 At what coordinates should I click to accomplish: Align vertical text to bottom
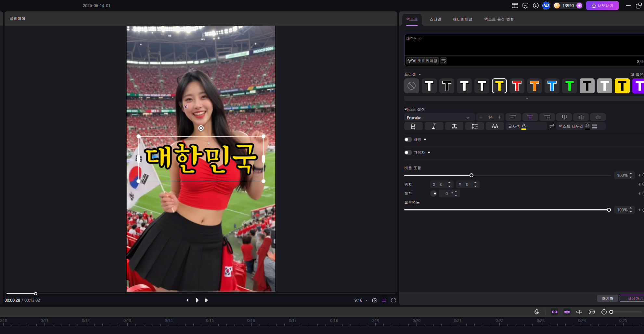pos(598,117)
